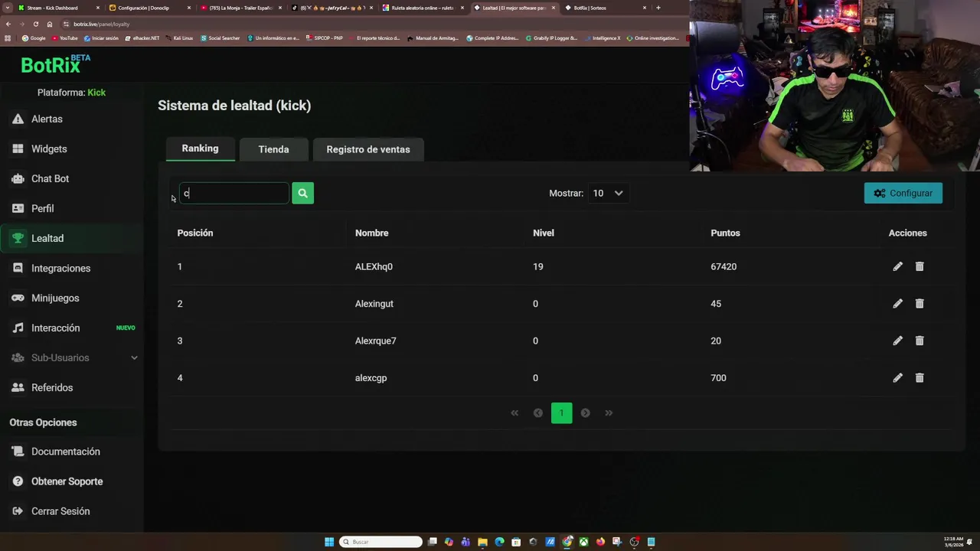This screenshot has height=551, width=980.
Task: Open the YouTube bookmark
Action: (64, 38)
